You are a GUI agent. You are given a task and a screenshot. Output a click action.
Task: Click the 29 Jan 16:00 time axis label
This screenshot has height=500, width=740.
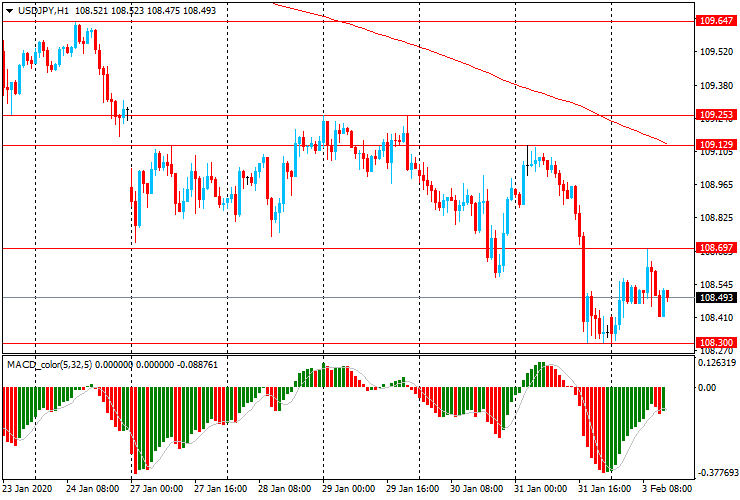412,488
